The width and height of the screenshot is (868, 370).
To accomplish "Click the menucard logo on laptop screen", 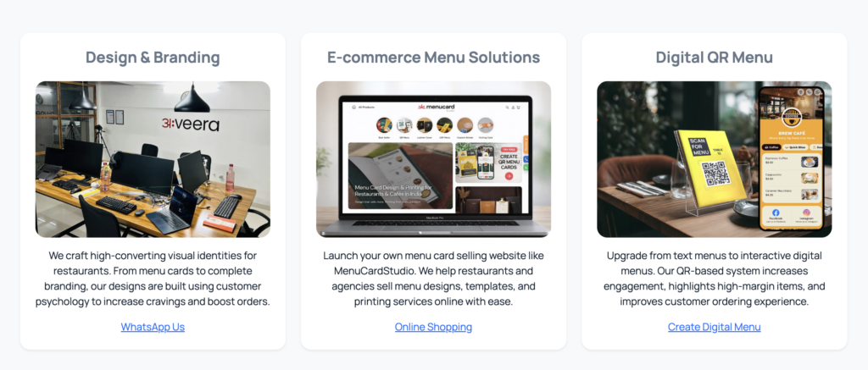I will (436, 108).
